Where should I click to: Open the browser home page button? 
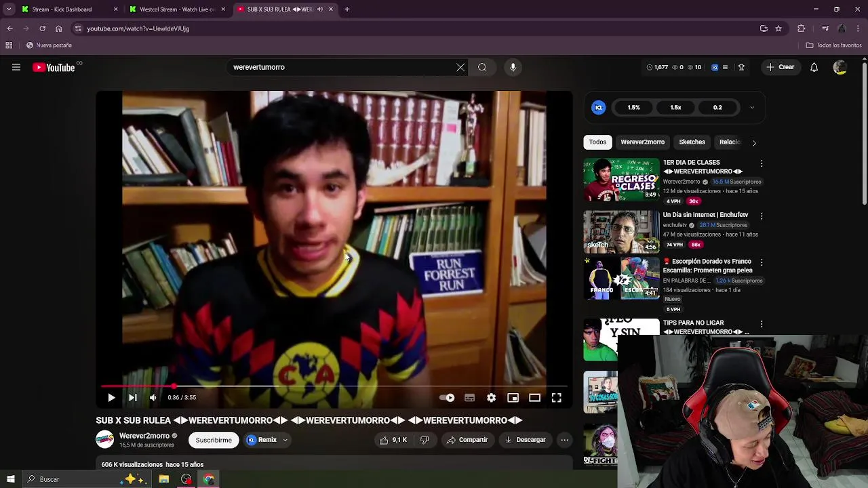pyautogui.click(x=58, y=28)
